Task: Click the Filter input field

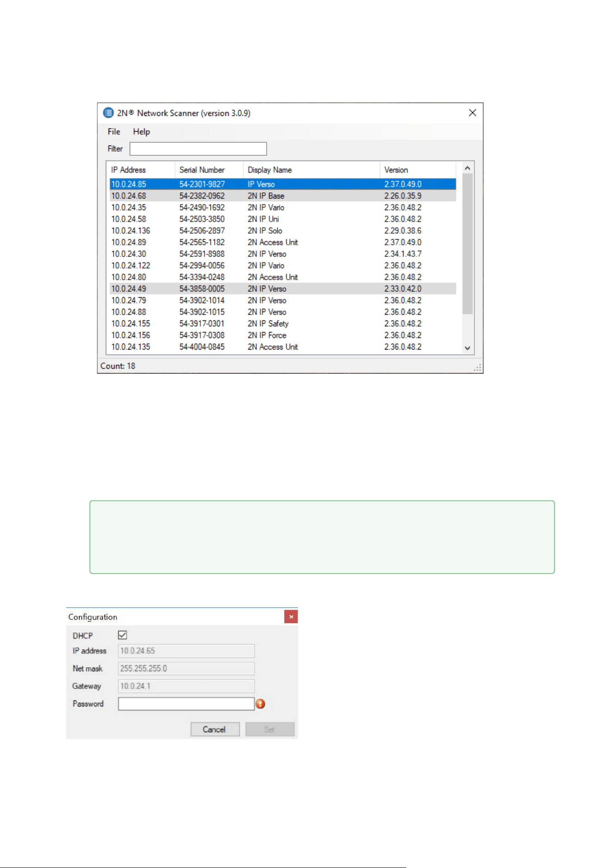Action: click(198, 149)
